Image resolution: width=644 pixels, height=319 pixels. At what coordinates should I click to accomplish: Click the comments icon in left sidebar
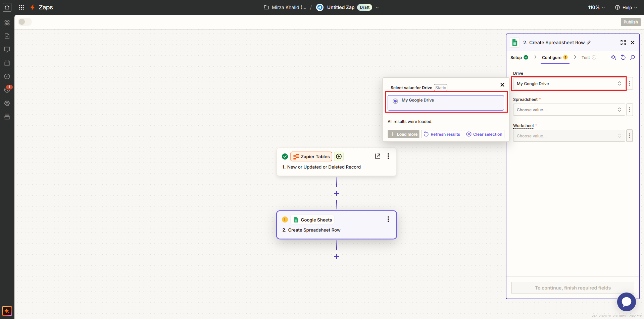coord(7,50)
